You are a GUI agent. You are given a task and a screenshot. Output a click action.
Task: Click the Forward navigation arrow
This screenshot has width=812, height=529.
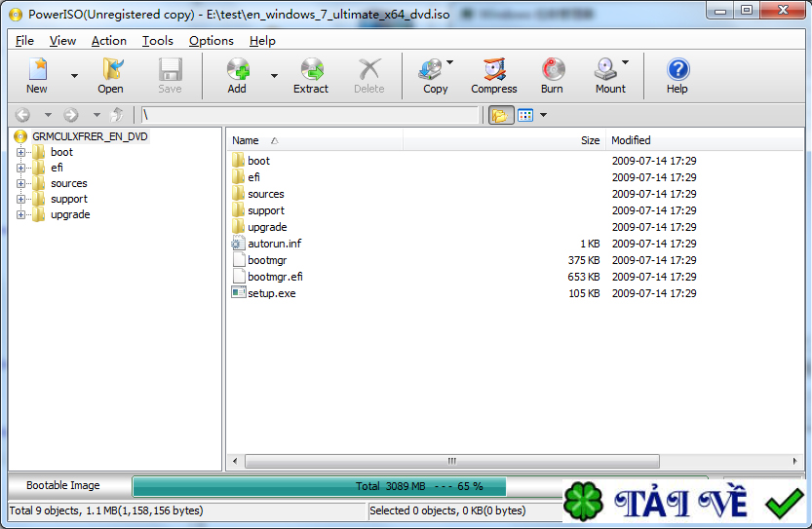click(x=71, y=114)
